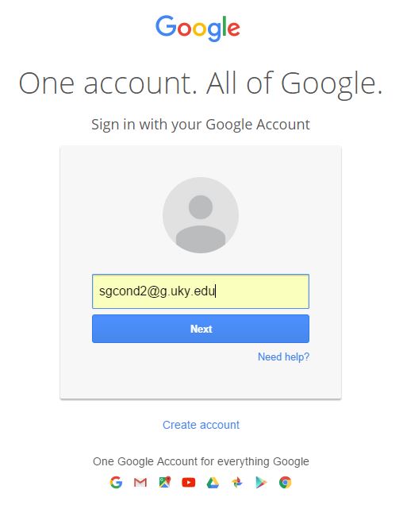Click the Google 'G' search icon
The height and width of the screenshot is (532, 403).
116,482
